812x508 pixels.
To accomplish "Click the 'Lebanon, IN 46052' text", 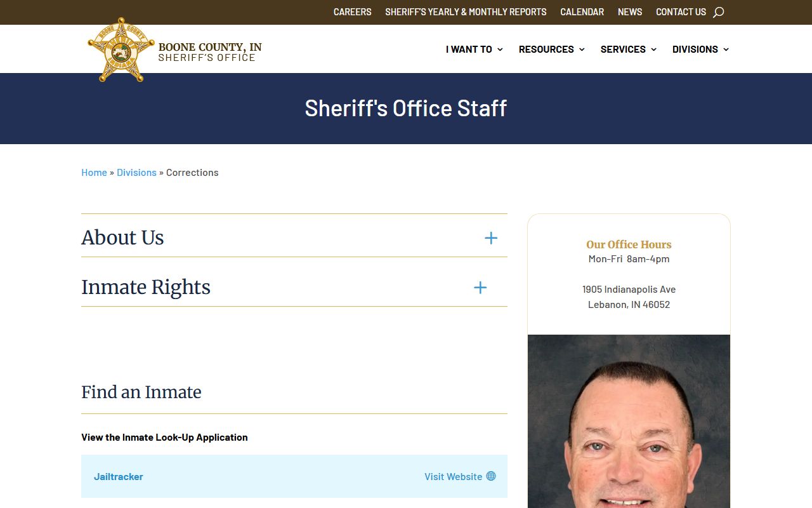I will (629, 304).
